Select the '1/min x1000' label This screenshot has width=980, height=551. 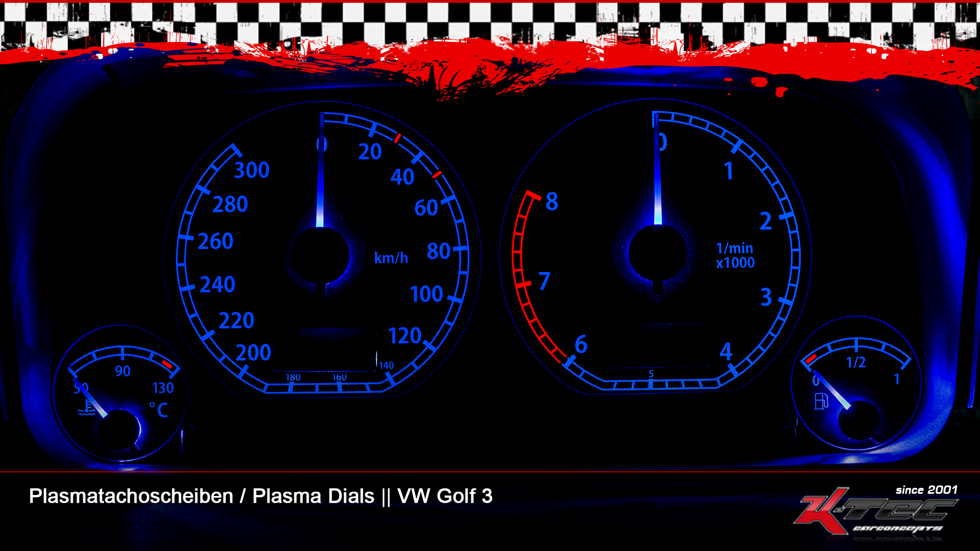coord(735,255)
